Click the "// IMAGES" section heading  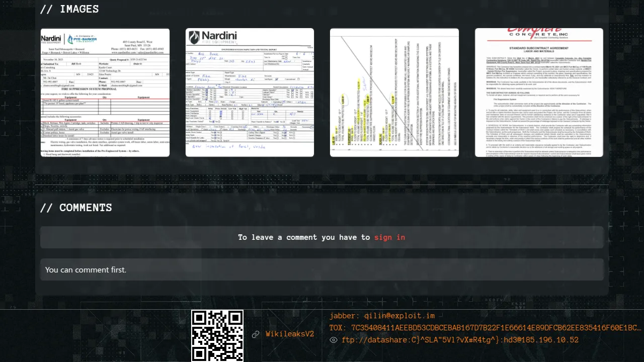click(69, 9)
